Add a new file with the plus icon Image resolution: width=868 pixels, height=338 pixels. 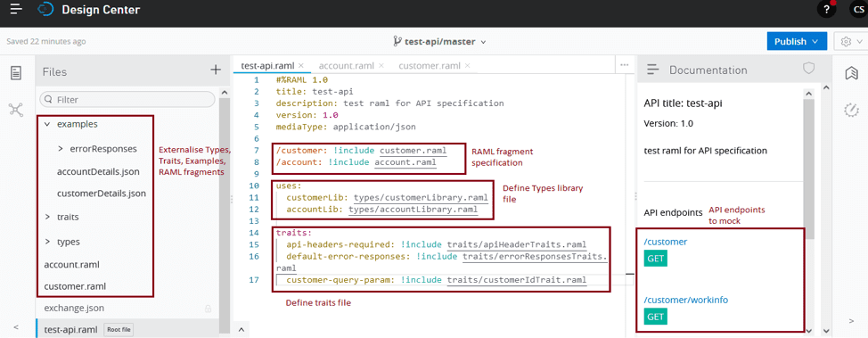click(x=216, y=70)
